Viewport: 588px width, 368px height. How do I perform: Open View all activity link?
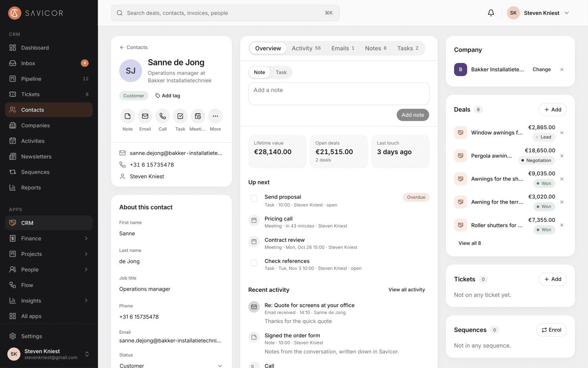pos(407,289)
